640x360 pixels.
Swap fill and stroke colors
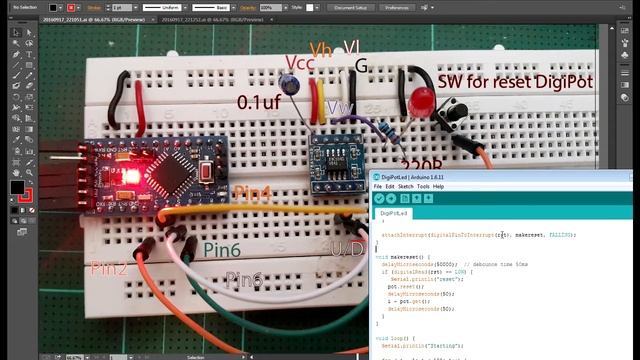pos(30,183)
